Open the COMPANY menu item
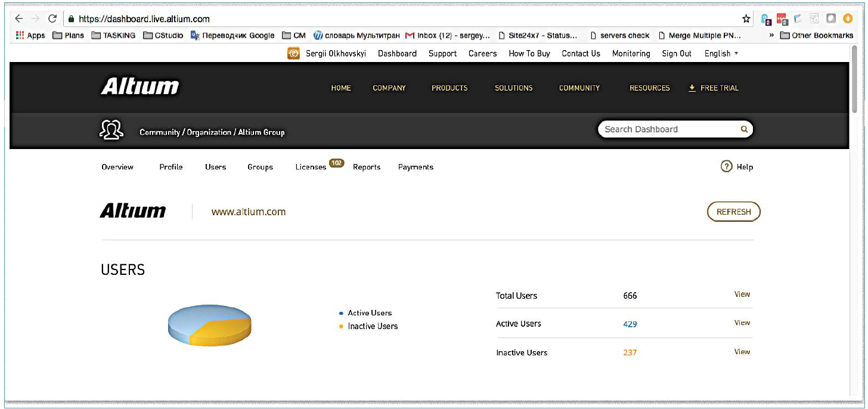This screenshot has width=868, height=409. 389,88
